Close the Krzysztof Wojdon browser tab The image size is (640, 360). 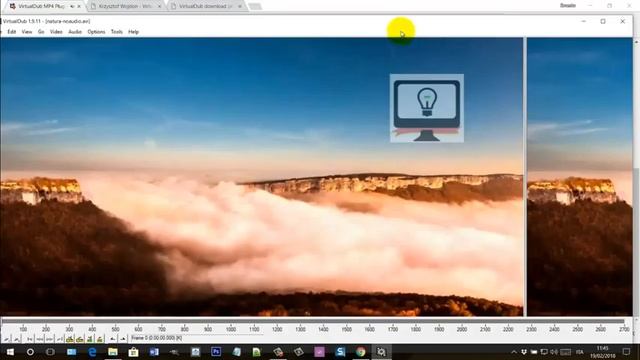(x=160, y=6)
